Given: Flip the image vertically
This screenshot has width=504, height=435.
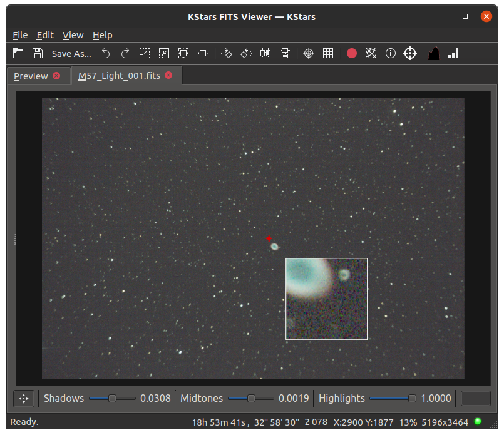Looking at the screenshot, I should click(x=285, y=53).
